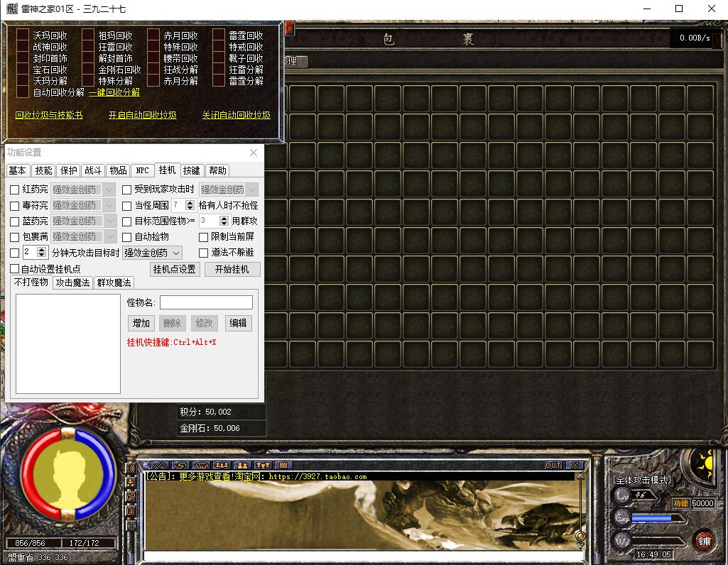Open the 攻击魔法 sub-tab

tap(73, 282)
